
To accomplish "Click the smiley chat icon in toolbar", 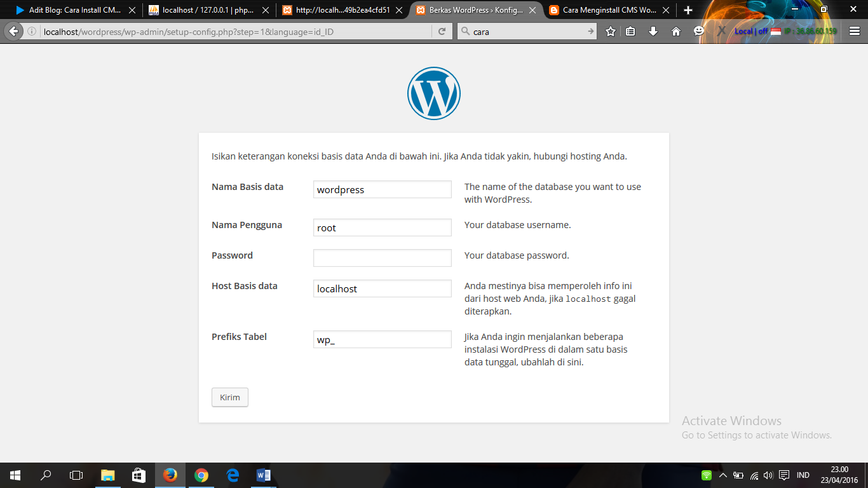I will (699, 30).
